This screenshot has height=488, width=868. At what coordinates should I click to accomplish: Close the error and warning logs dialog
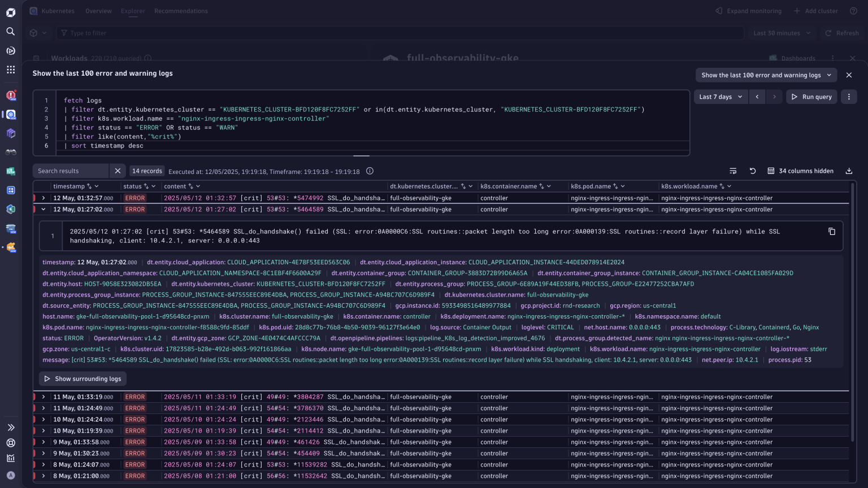849,75
